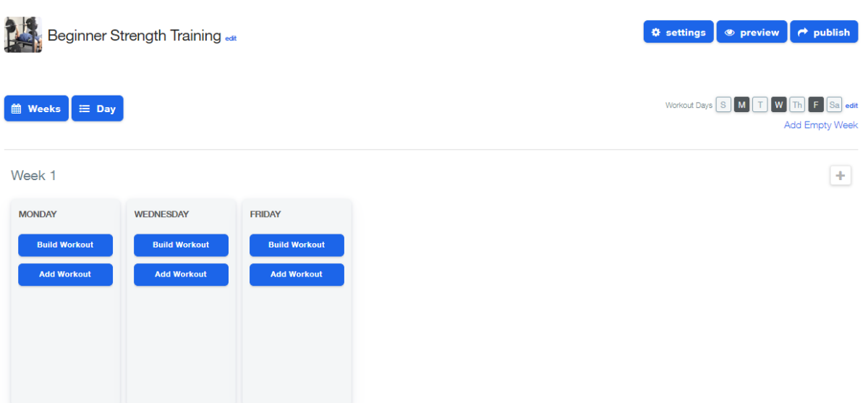The height and width of the screenshot is (403, 868).
Task: Disable Wednesday as a workout day
Action: click(778, 105)
